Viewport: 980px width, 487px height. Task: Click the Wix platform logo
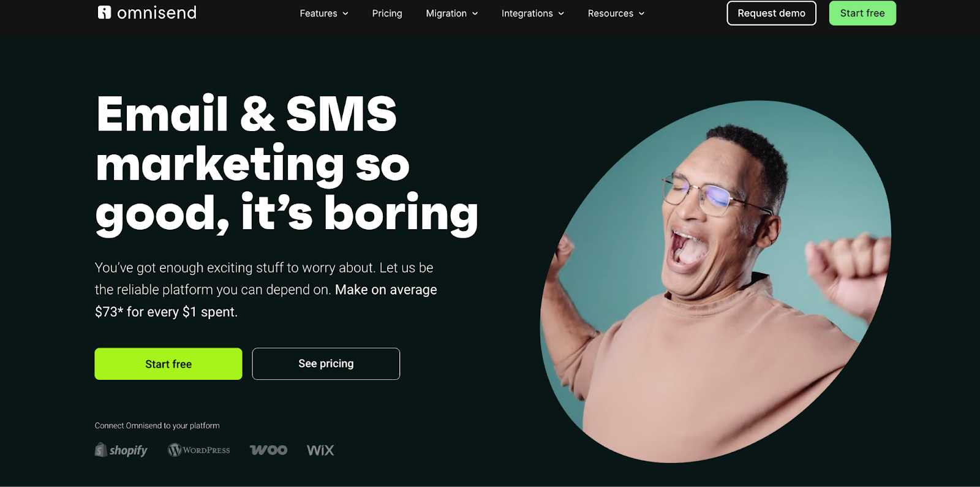320,450
